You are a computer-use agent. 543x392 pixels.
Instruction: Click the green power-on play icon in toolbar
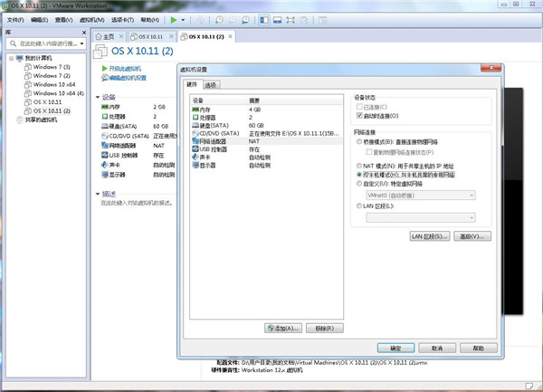pyautogui.click(x=173, y=19)
